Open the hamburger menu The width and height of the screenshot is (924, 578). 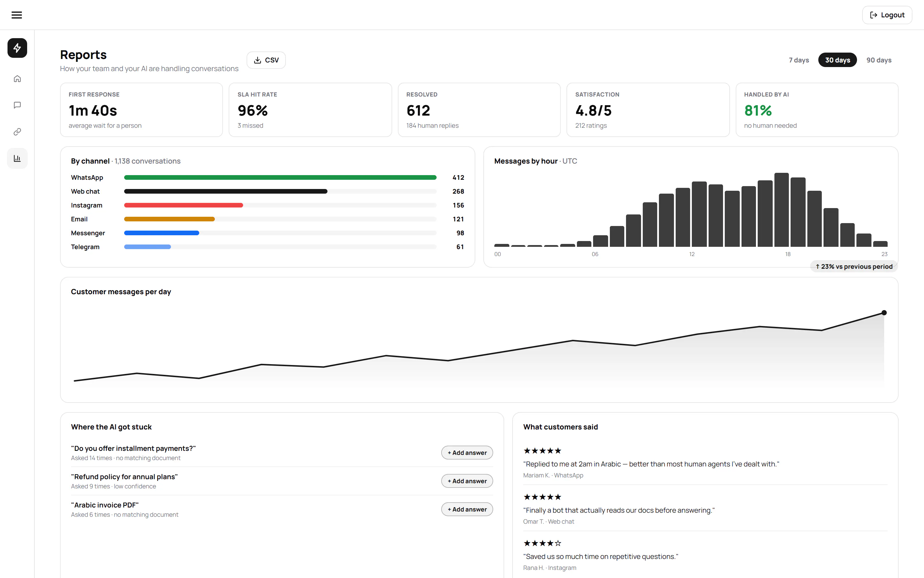click(x=16, y=15)
